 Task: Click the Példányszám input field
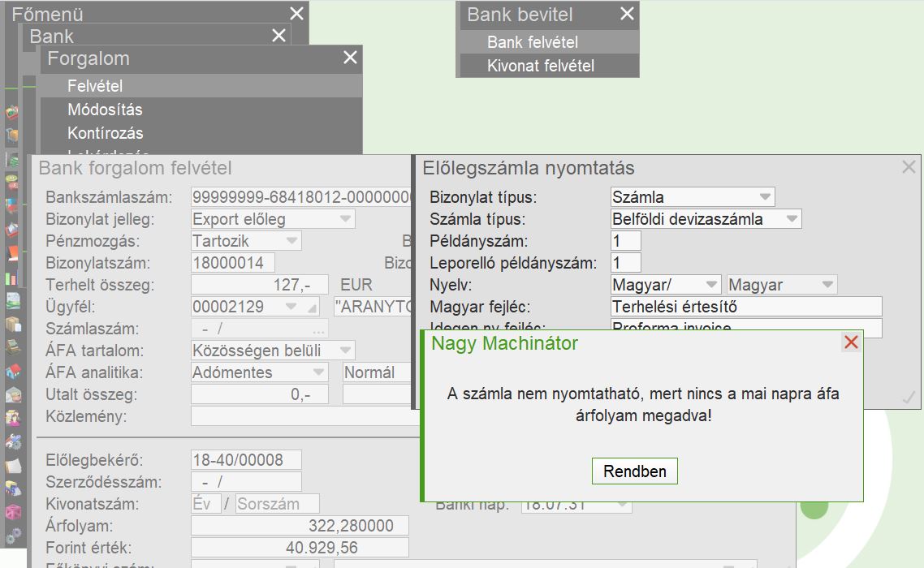[626, 241]
